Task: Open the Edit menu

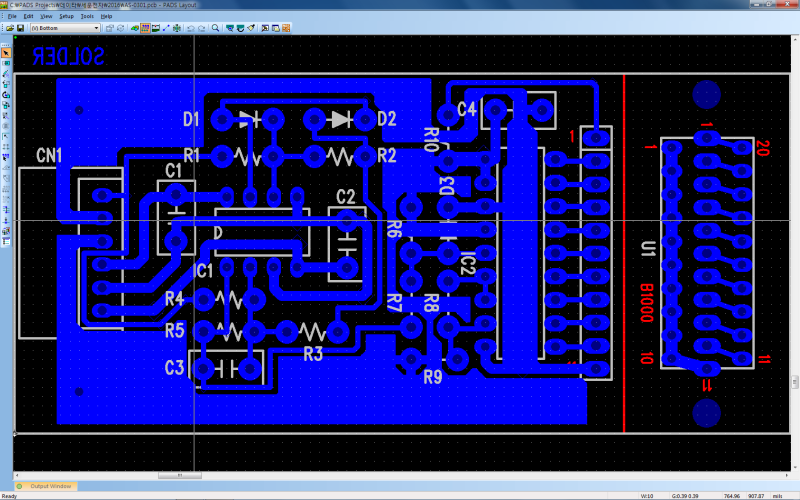Action: (x=29, y=16)
